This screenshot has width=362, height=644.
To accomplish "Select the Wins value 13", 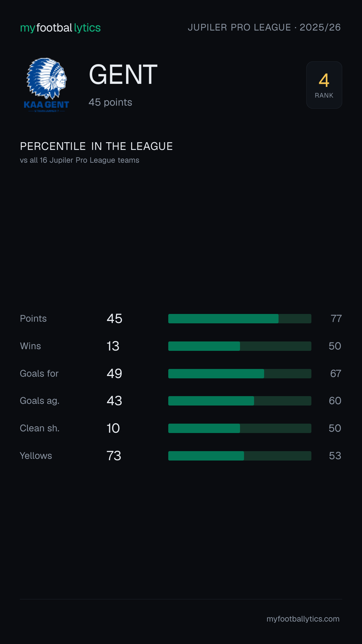I will (113, 346).
